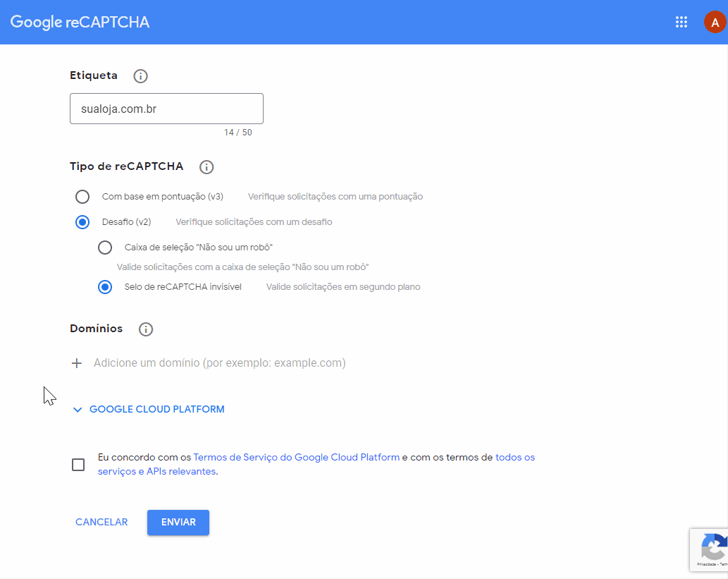Choose the "Não sou um robô" checkbox option
This screenshot has width=728, height=579.
point(105,248)
